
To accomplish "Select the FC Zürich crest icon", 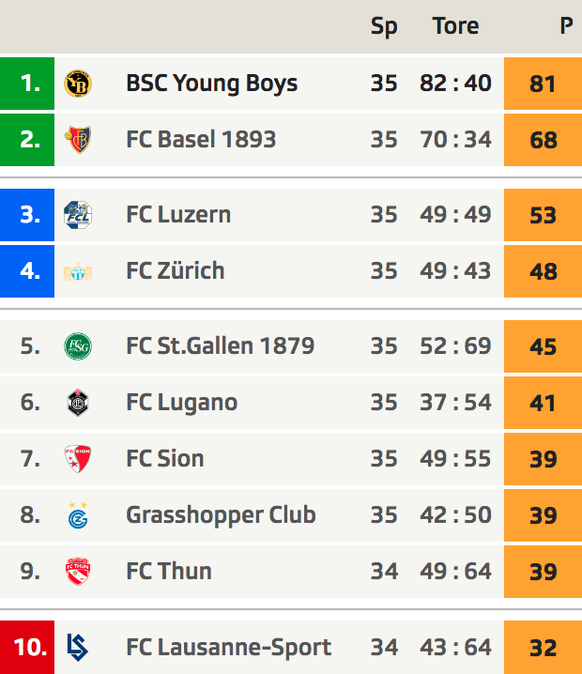I will coord(78,271).
